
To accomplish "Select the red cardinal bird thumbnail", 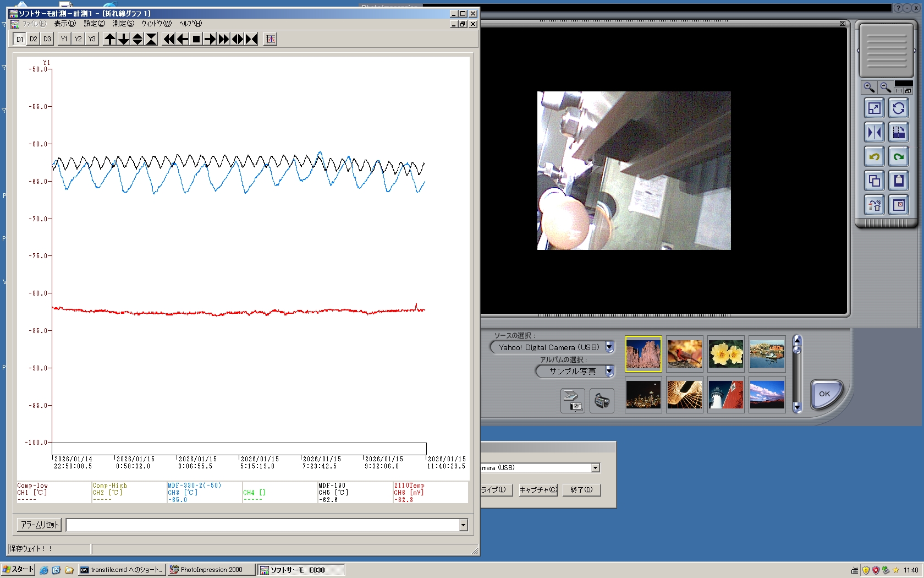I will pos(684,354).
